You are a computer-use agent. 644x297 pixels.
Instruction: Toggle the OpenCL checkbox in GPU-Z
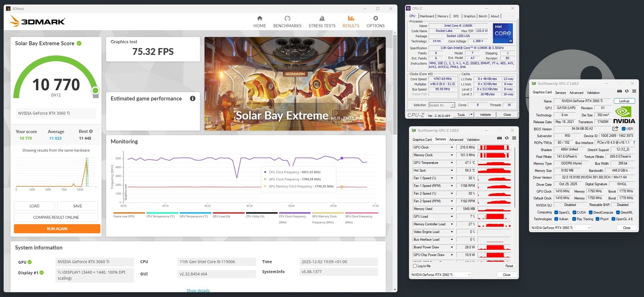click(x=556, y=212)
